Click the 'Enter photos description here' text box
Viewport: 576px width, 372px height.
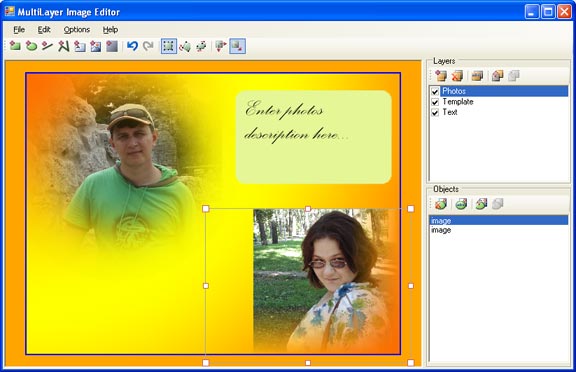click(x=314, y=137)
